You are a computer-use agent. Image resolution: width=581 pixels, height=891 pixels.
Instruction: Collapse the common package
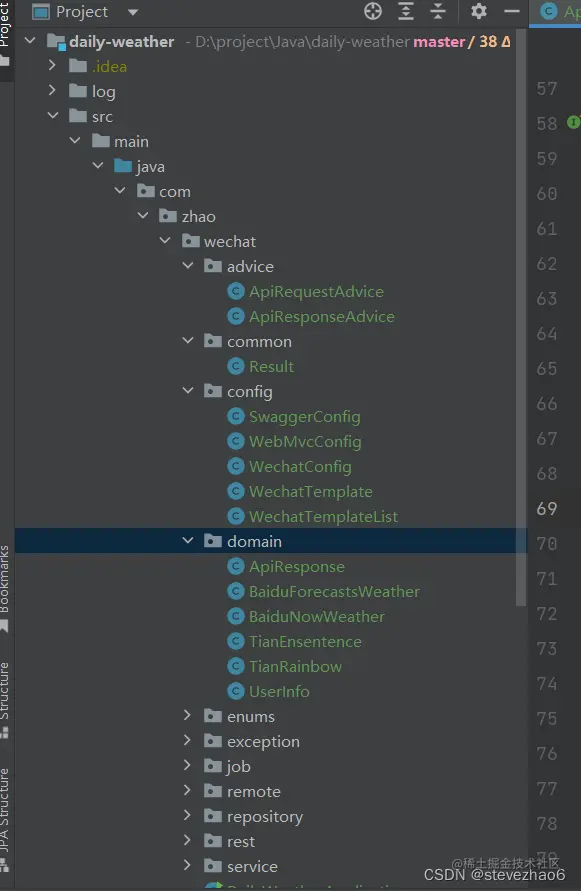pos(188,341)
